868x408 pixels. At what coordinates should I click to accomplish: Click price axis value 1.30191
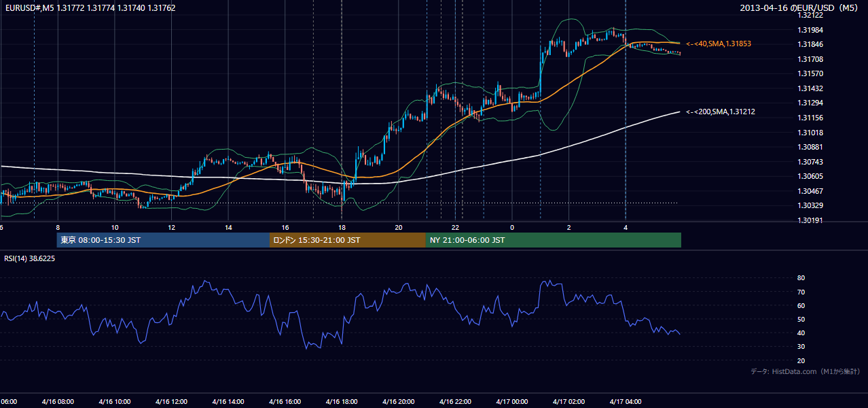pyautogui.click(x=810, y=220)
